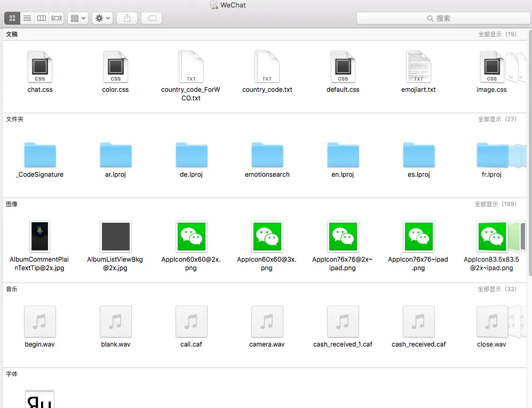This screenshot has height=408, width=532.
Task: Click the 音乐 group header
Action: (12, 289)
